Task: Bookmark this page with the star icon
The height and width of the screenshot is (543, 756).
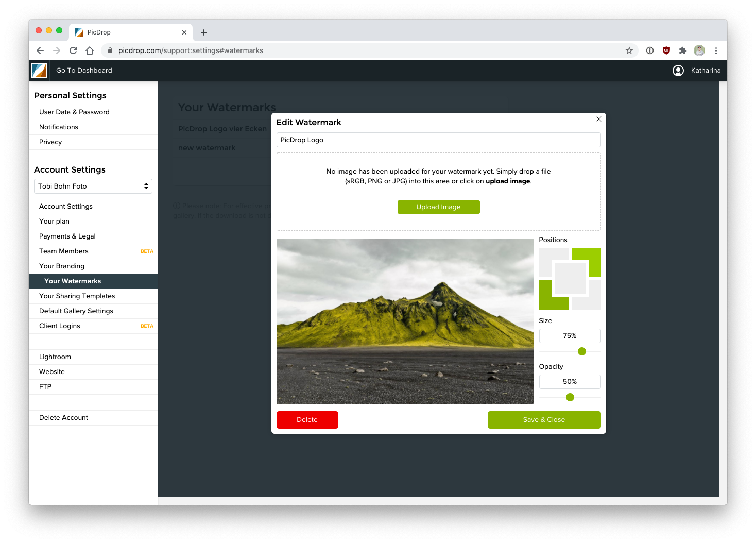Action: (629, 50)
